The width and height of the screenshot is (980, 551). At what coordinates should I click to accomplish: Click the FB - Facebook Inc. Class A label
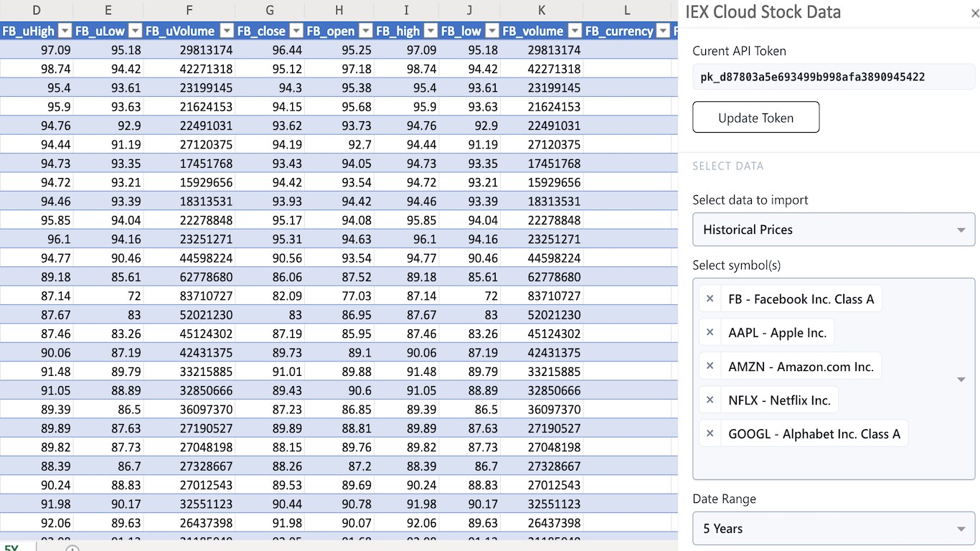(x=801, y=299)
